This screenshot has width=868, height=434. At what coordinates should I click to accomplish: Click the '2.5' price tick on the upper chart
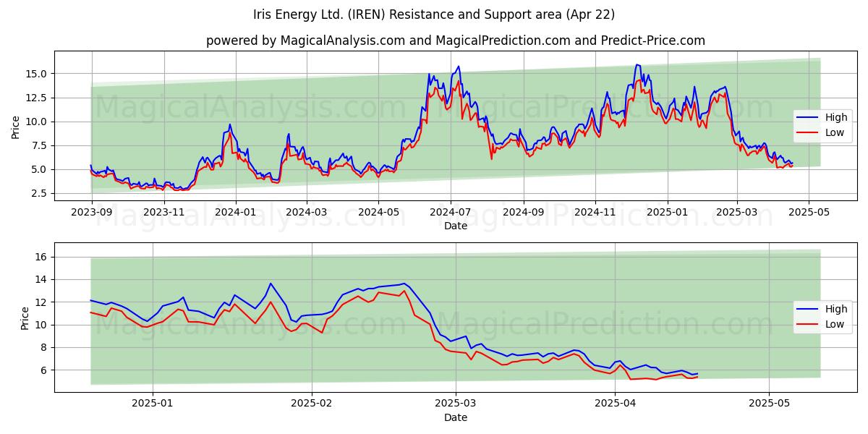pos(39,194)
